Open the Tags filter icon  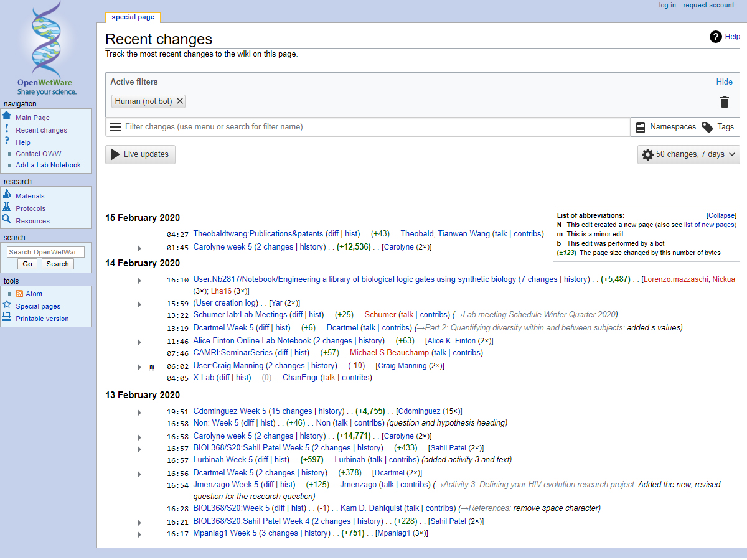tap(708, 127)
